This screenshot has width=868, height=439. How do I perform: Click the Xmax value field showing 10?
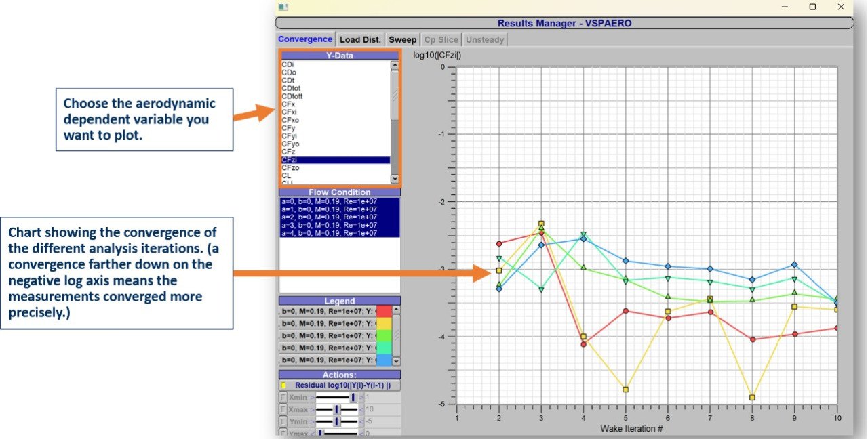pyautogui.click(x=370, y=409)
